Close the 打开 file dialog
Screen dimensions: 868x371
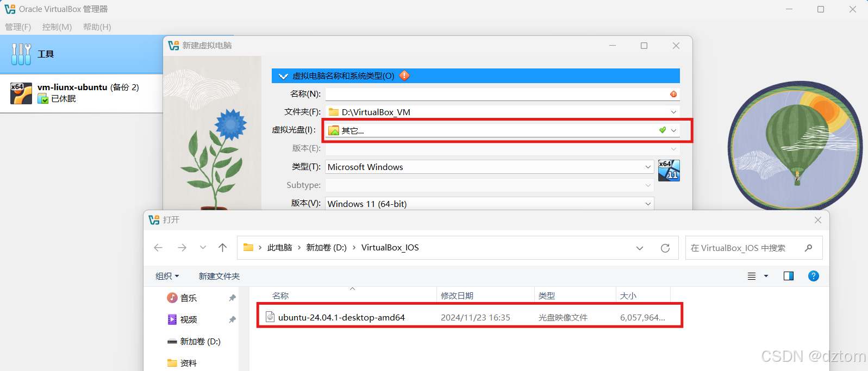point(818,220)
